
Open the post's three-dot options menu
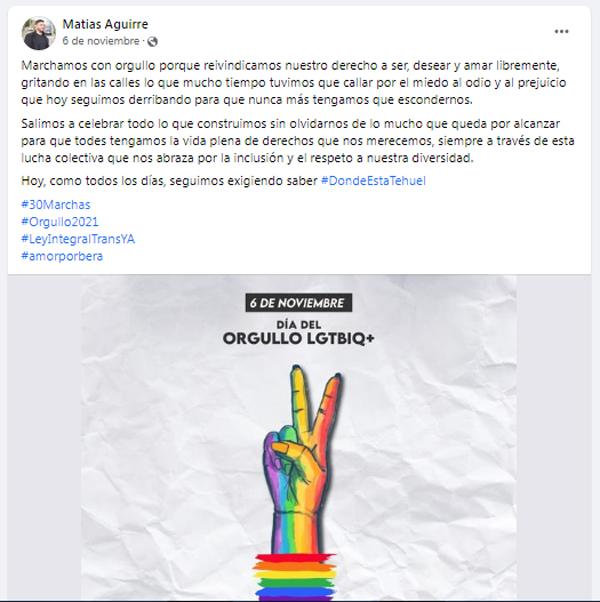[x=561, y=32]
